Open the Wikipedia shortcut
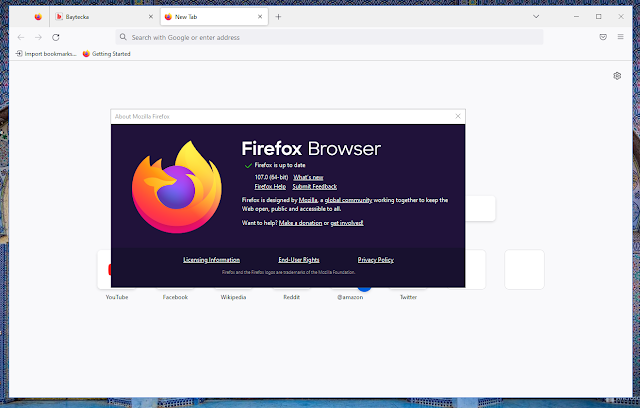This screenshot has width=640, height=408. (x=233, y=297)
